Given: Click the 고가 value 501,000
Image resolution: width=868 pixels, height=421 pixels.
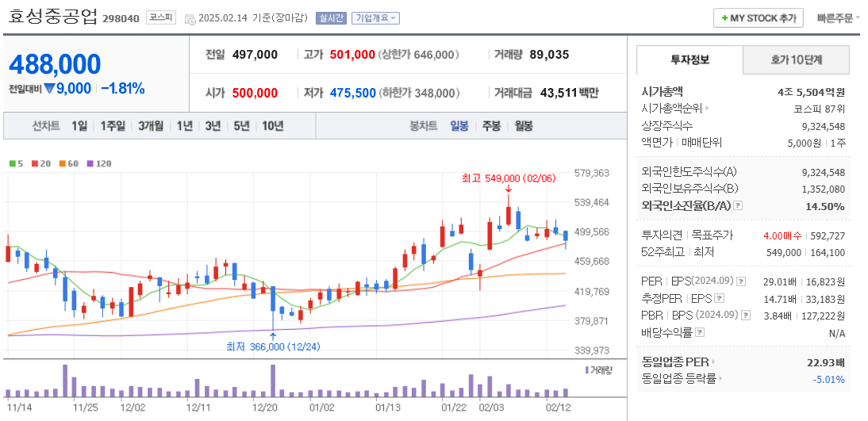Looking at the screenshot, I should (x=352, y=55).
